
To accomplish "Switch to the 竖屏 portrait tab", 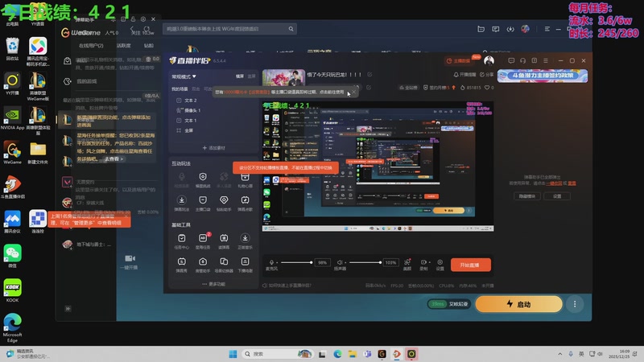I will 251,76.
